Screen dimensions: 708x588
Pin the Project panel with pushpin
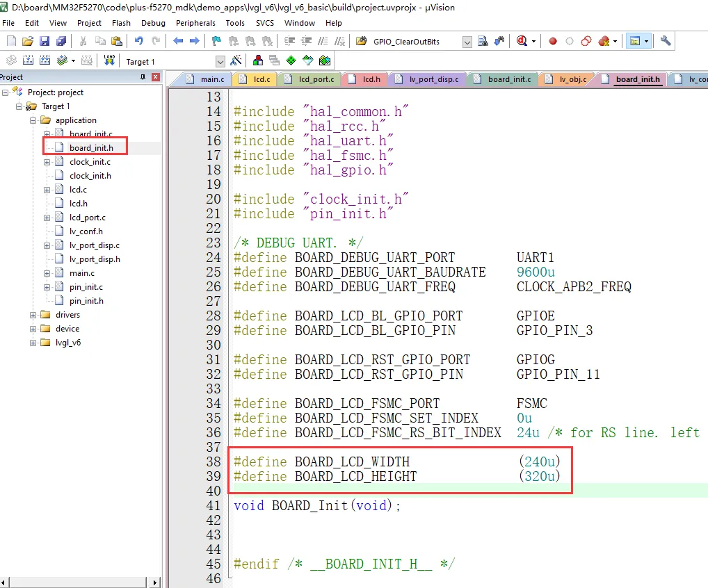coord(143,77)
